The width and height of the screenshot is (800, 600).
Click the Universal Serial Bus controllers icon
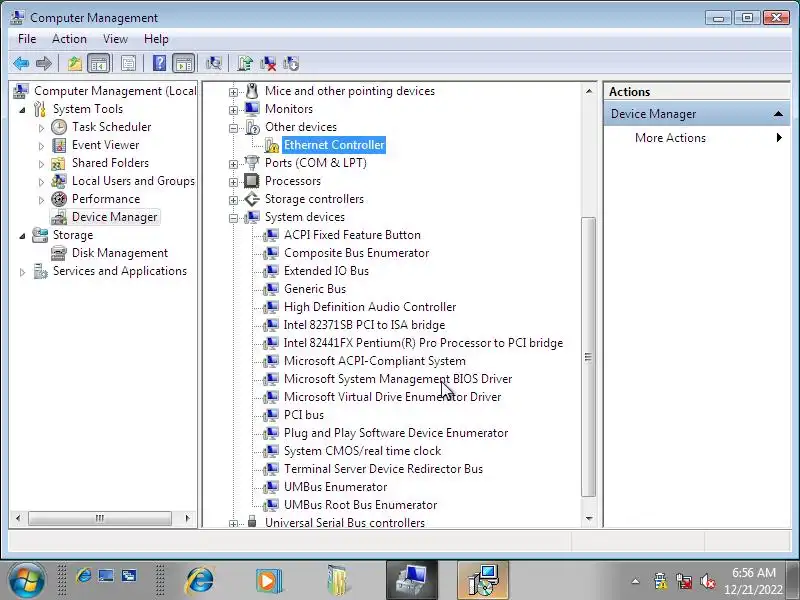(x=252, y=521)
